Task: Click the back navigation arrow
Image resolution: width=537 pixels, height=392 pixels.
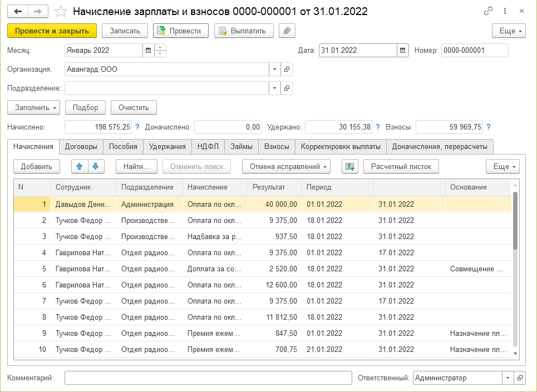Action: coord(17,11)
